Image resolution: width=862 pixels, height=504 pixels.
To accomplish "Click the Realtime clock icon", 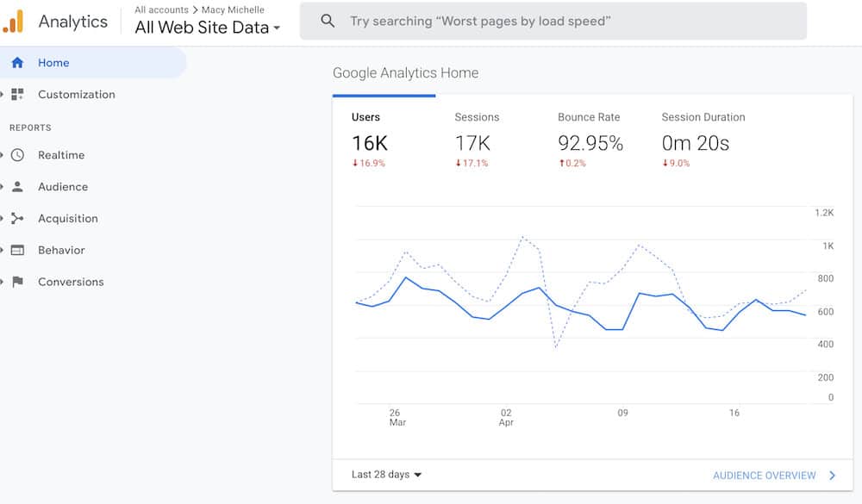I will (17, 155).
